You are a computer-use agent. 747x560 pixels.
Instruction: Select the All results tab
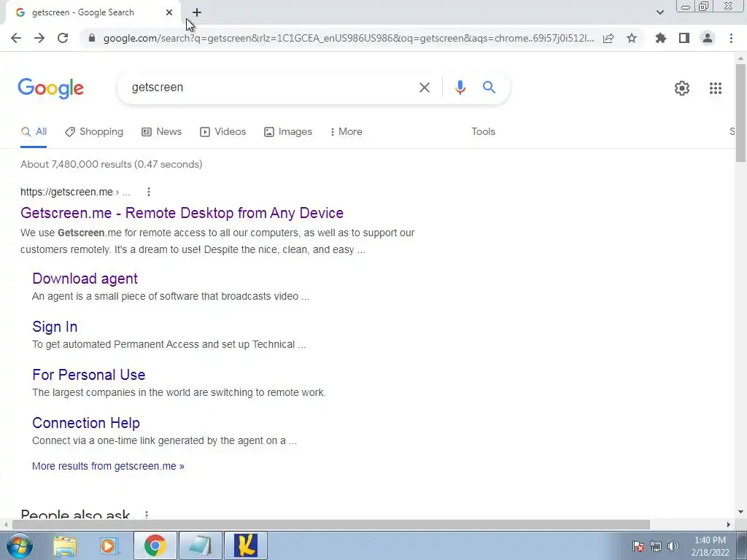point(34,132)
